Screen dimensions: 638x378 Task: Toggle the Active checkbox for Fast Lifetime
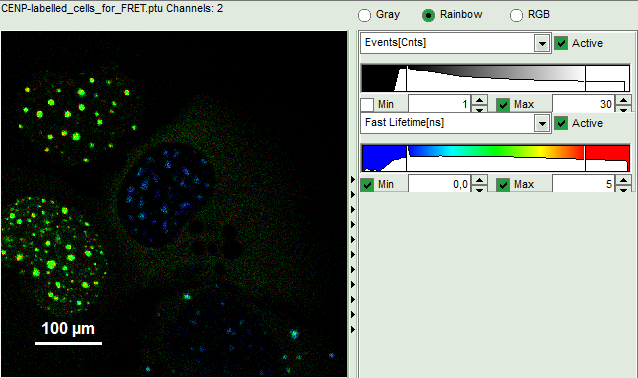click(561, 123)
